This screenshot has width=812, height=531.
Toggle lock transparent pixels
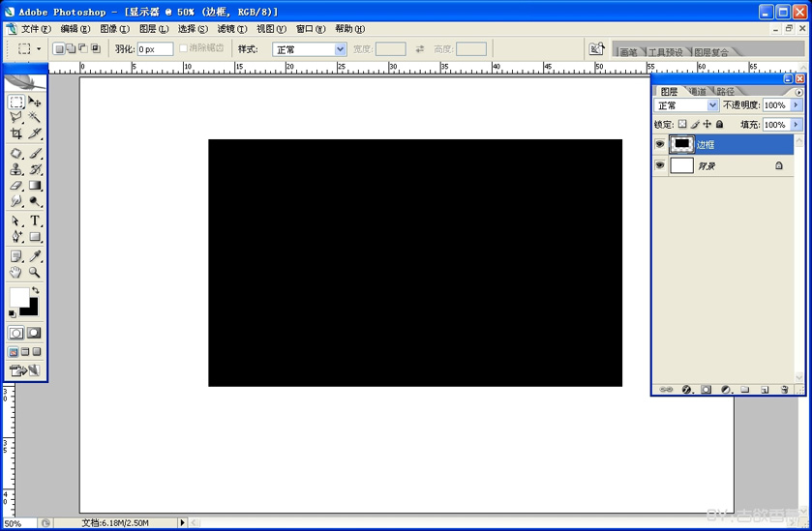[x=682, y=124]
